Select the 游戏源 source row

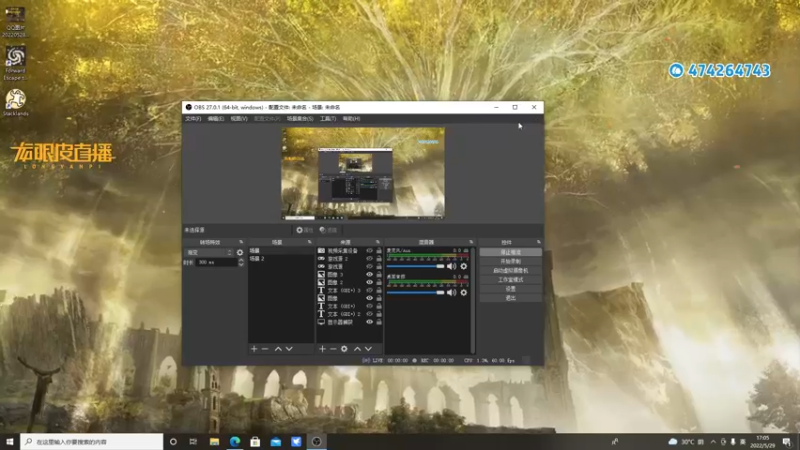point(349,266)
